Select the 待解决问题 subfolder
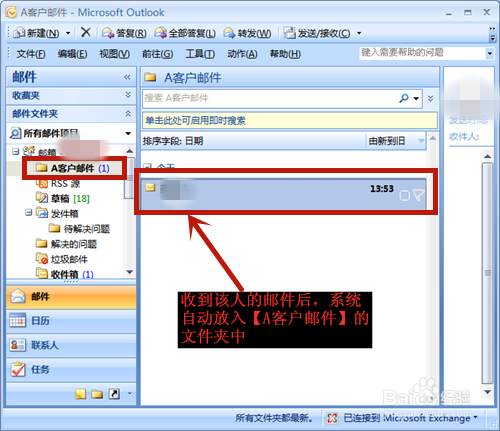The image size is (500, 431). click(x=79, y=229)
